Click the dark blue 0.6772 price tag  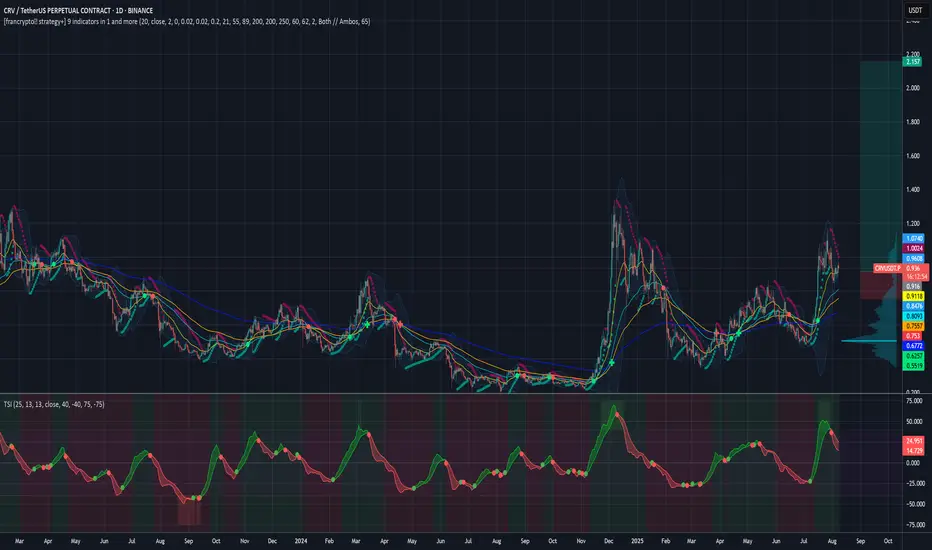[x=913, y=345]
